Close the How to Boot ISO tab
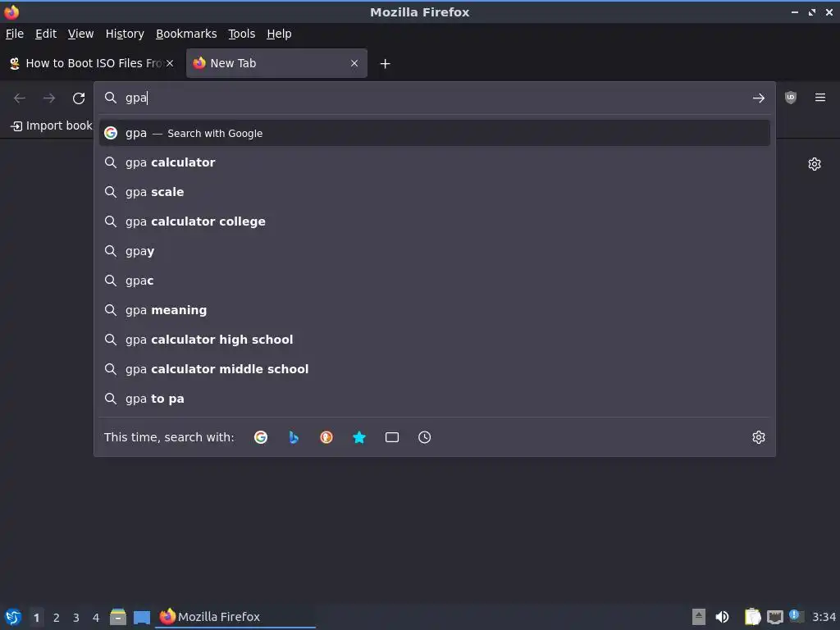840x630 pixels. click(x=169, y=63)
